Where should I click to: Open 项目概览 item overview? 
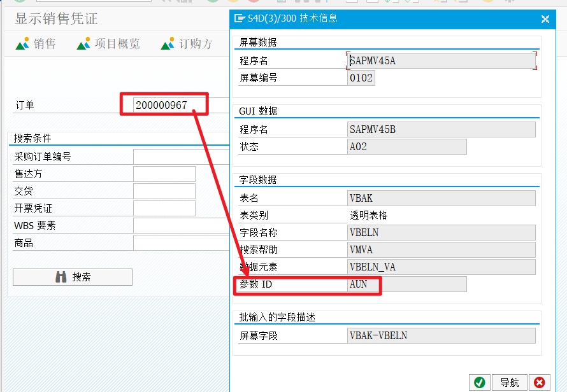(108, 44)
